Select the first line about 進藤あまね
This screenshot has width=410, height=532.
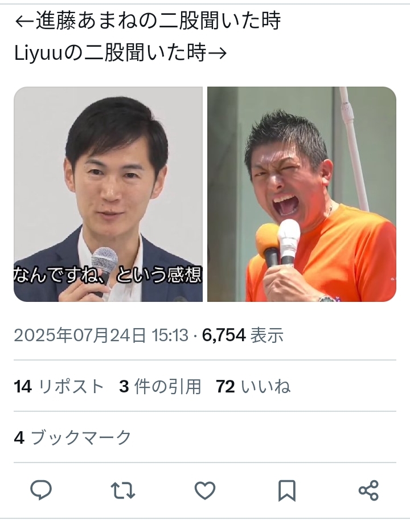pos(147,21)
